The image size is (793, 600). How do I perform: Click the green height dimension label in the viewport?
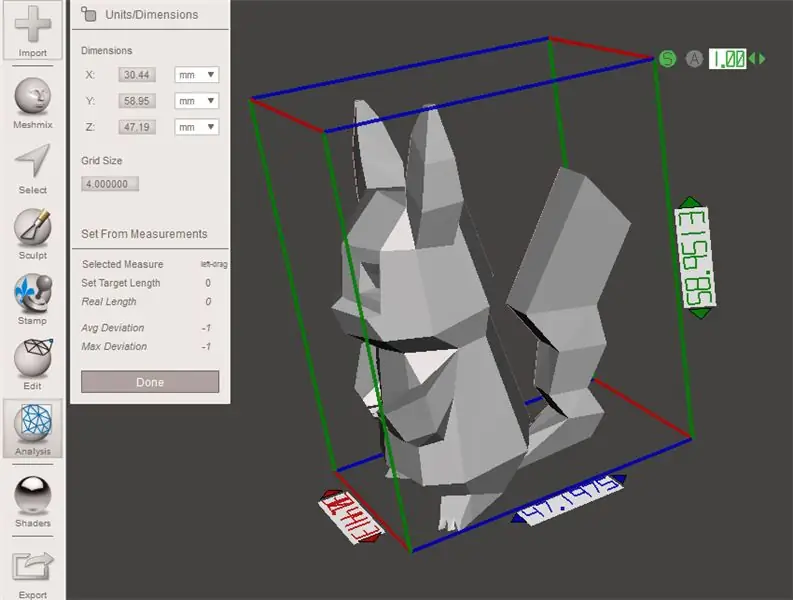pos(695,258)
